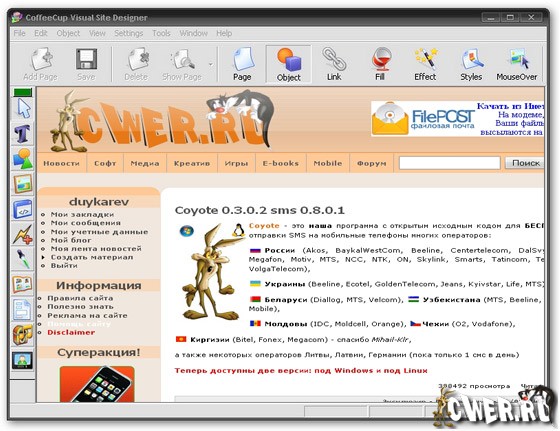
Task: Select the Shapes tool in sidebar
Action: pyautogui.click(x=23, y=159)
